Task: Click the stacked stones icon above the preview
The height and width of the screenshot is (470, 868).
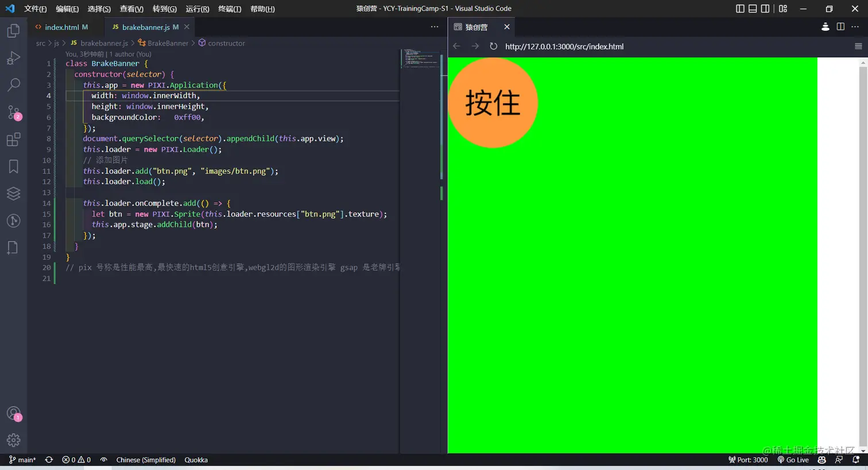Action: coord(826,27)
